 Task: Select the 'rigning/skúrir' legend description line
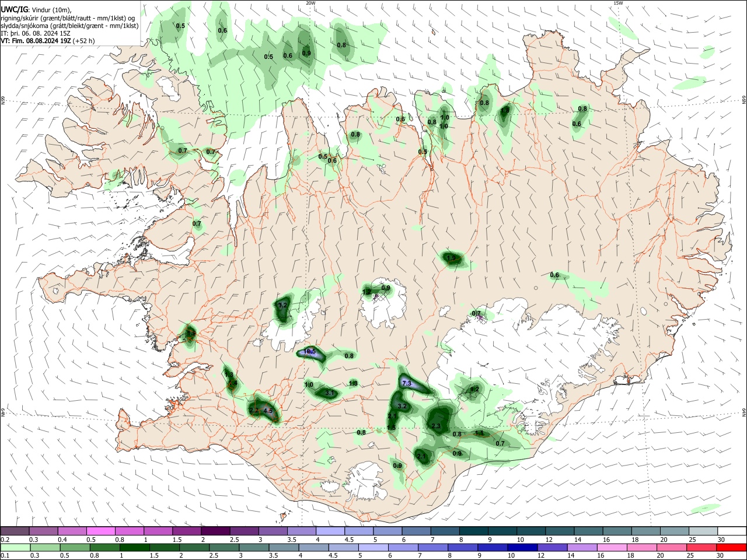(68, 18)
